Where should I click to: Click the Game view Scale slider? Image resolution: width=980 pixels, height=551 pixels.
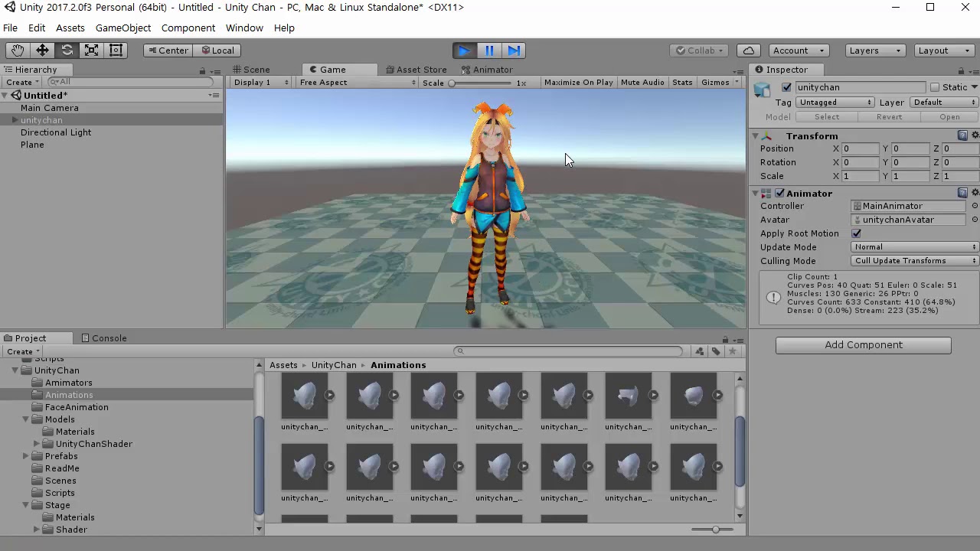pos(480,83)
